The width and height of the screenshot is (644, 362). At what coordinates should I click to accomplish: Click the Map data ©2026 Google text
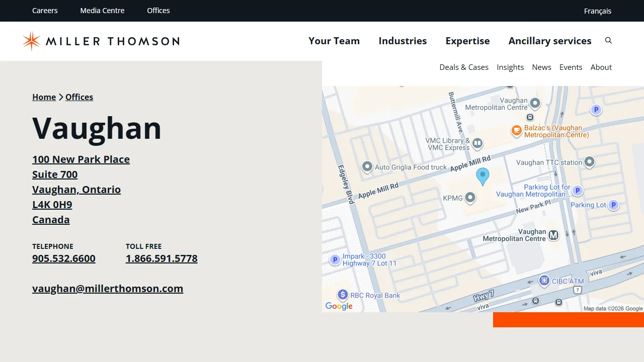point(613,309)
